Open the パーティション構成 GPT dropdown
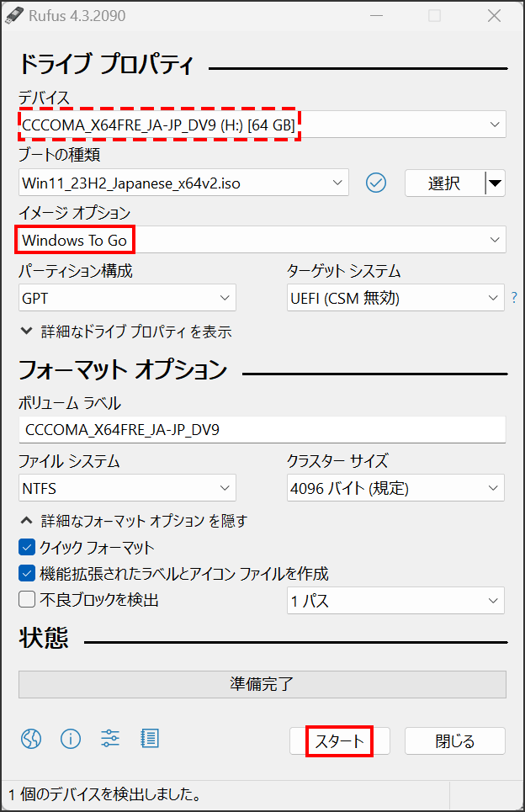The width and height of the screenshot is (525, 812). coord(127,298)
